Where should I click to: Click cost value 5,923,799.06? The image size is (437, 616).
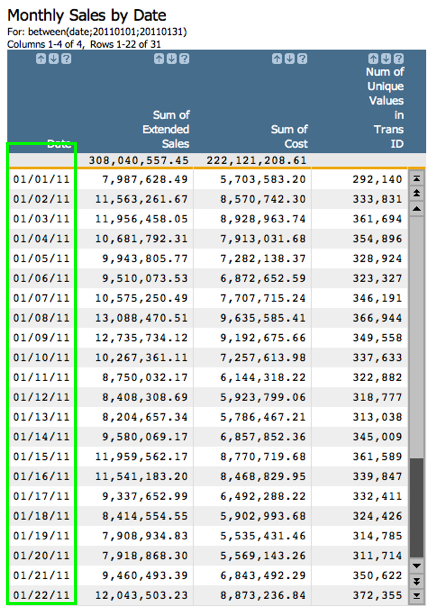tap(263, 397)
